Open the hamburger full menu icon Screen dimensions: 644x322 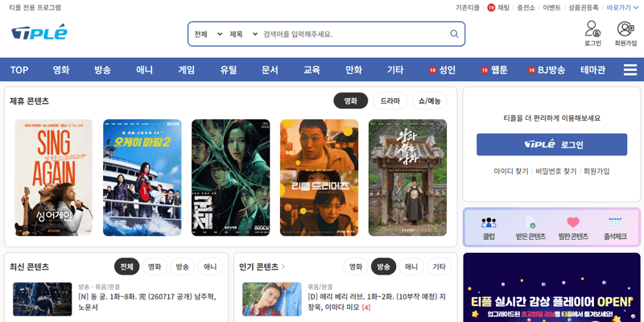(630, 70)
